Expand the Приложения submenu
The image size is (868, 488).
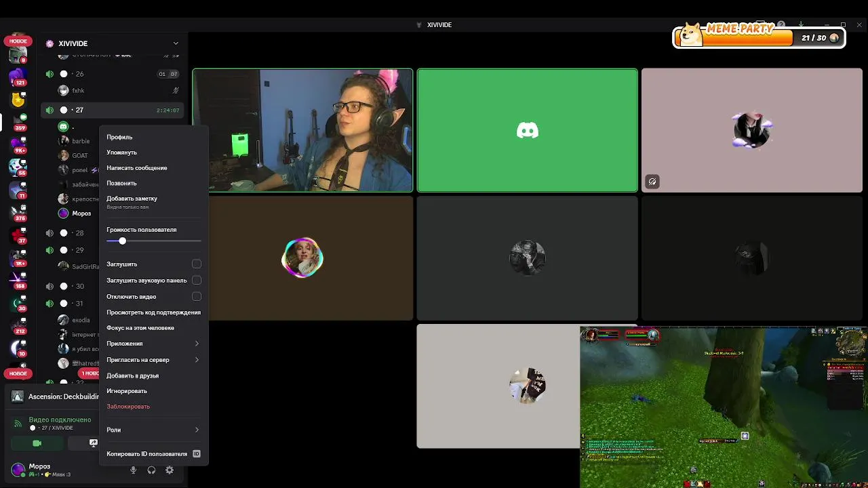coord(153,344)
